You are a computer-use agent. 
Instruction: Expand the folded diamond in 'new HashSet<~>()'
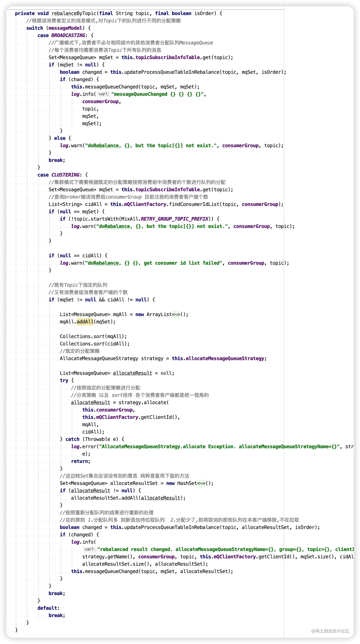pos(201,483)
